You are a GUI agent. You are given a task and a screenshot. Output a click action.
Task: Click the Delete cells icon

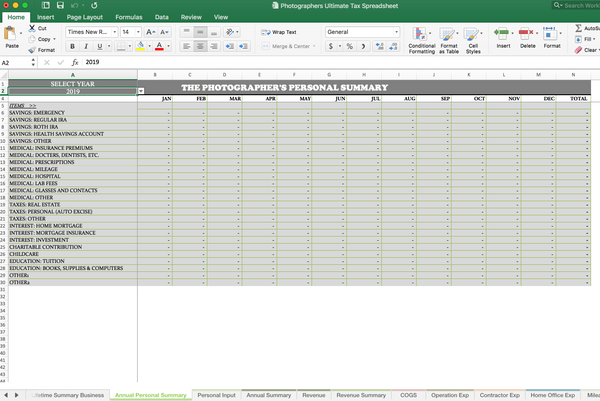526,34
